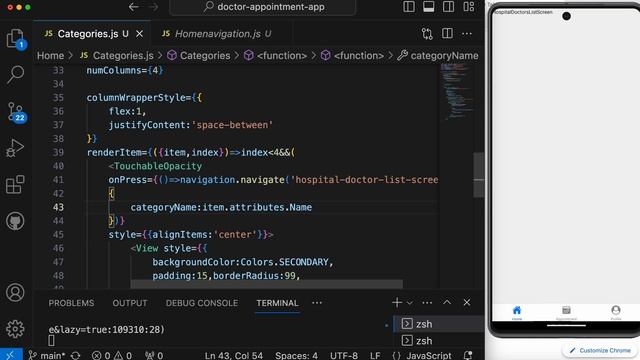Click the line number 39 gutter
This screenshot has width=640, height=360.
58,153
